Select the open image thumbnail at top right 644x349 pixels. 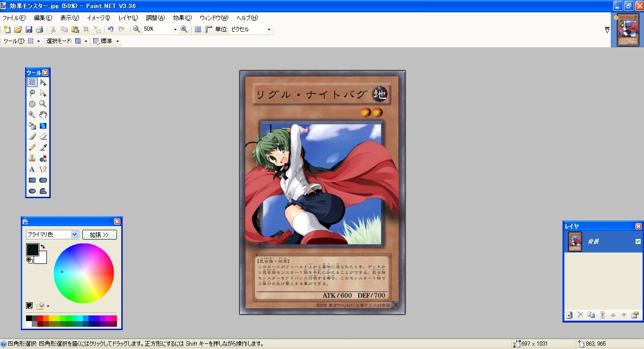628,30
